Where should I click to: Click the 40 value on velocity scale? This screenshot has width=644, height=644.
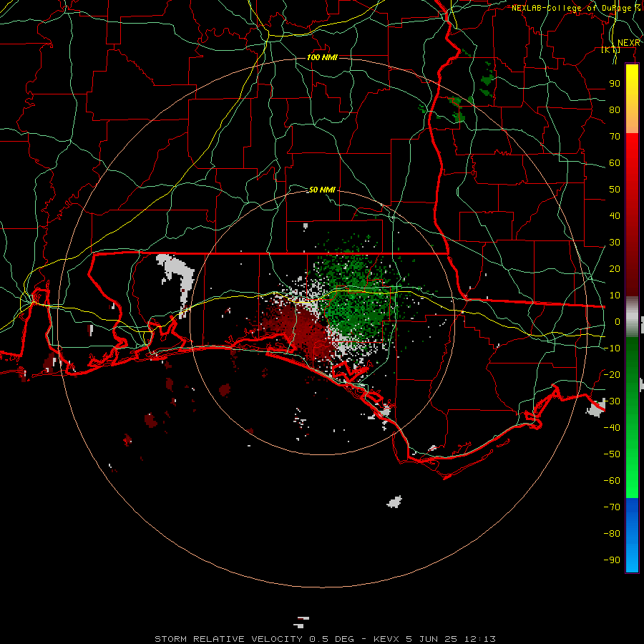click(x=615, y=216)
